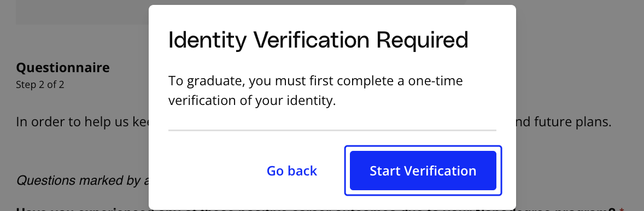Click the Start Verification button
644x211 pixels.
[423, 171]
